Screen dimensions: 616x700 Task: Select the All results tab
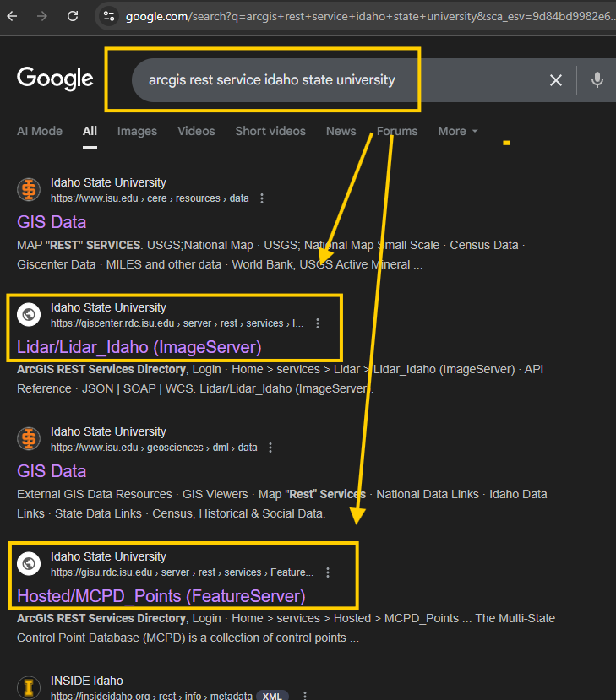pyautogui.click(x=90, y=131)
